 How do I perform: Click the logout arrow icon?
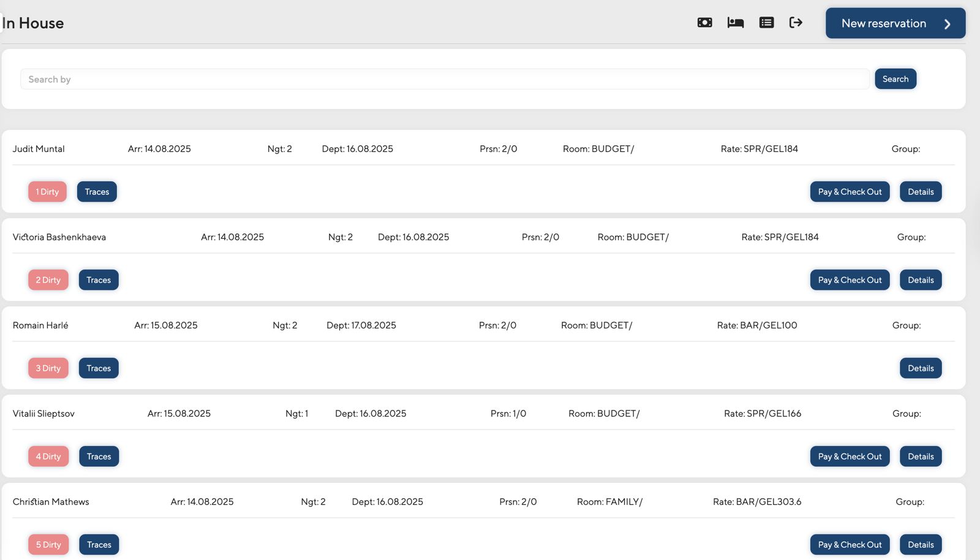[x=796, y=23]
